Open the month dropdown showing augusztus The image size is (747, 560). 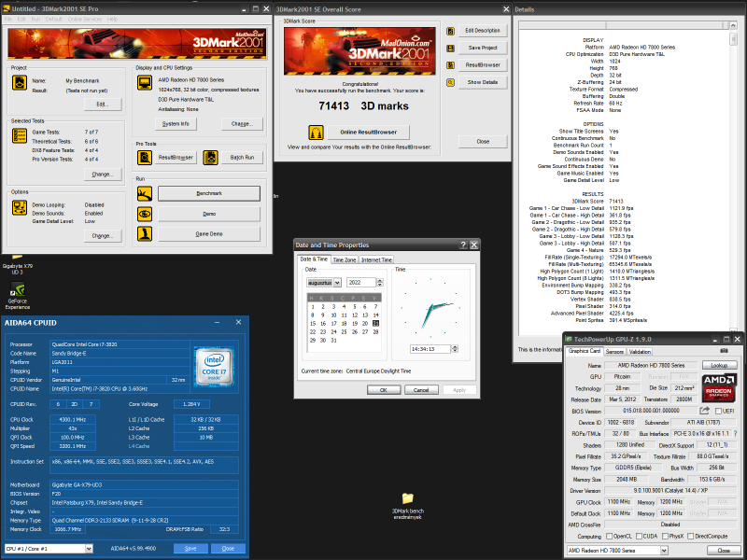click(x=337, y=283)
